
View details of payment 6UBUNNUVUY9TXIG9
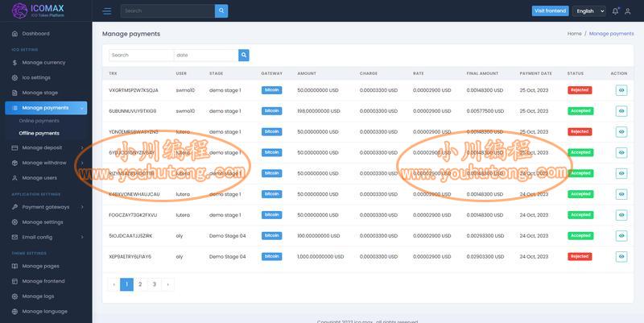[x=621, y=111]
